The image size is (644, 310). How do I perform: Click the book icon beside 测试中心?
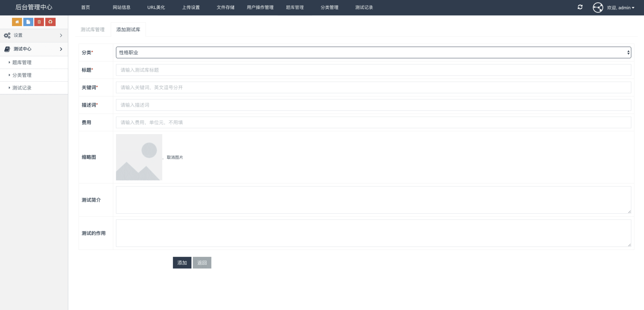pos(7,49)
